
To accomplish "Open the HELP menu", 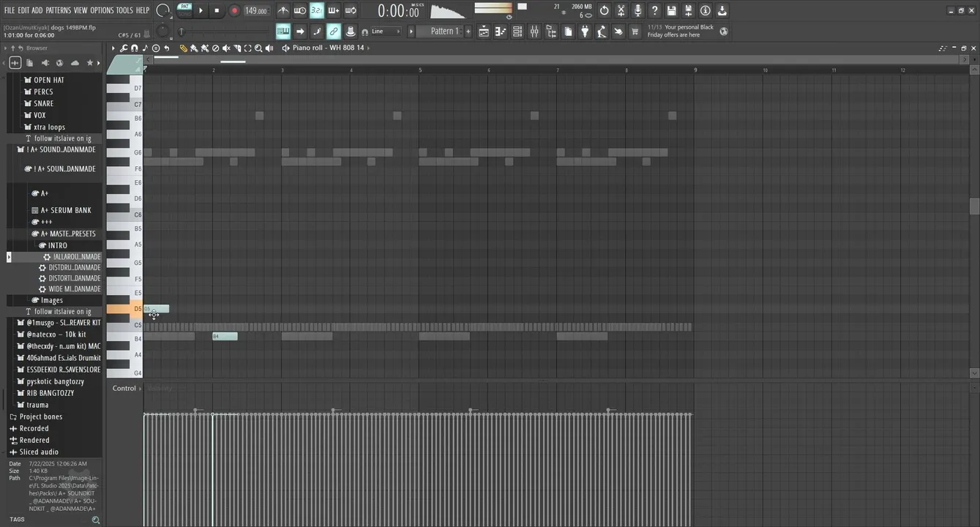I will point(143,10).
